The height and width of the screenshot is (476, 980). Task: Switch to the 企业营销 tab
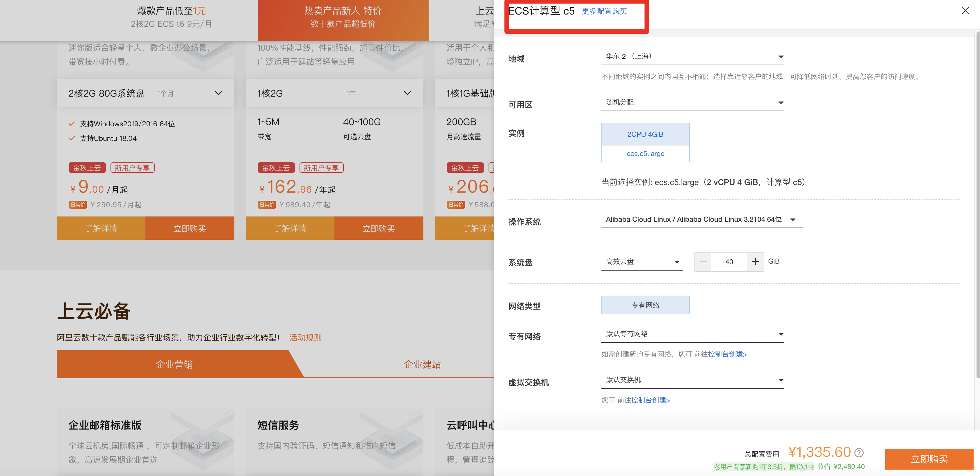click(174, 365)
